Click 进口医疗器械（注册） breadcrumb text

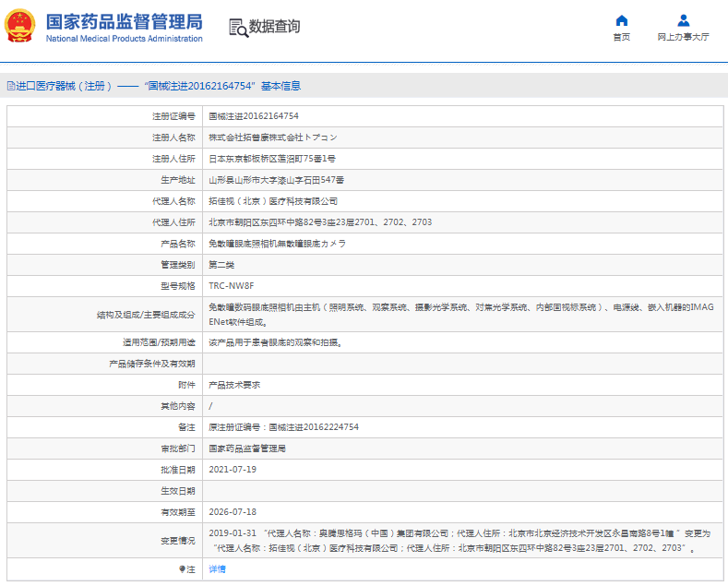tap(64, 86)
